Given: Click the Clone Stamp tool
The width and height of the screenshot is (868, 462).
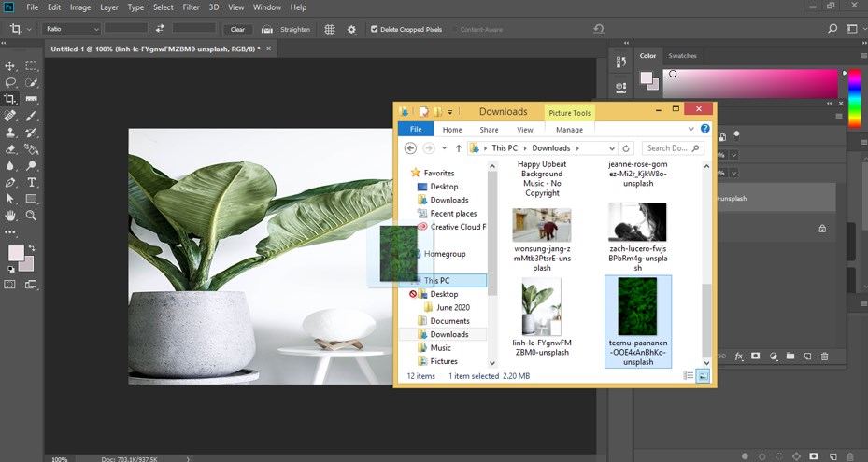Looking at the screenshot, I should (10, 133).
